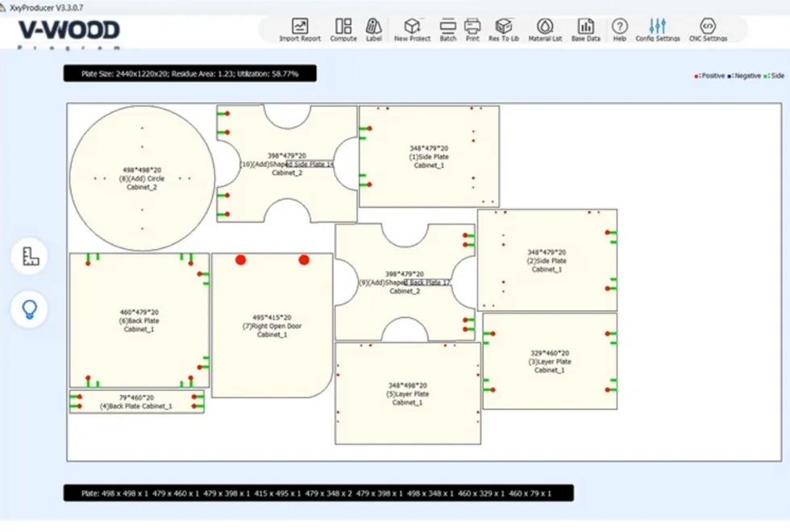Open CNC Settings

tap(708, 29)
